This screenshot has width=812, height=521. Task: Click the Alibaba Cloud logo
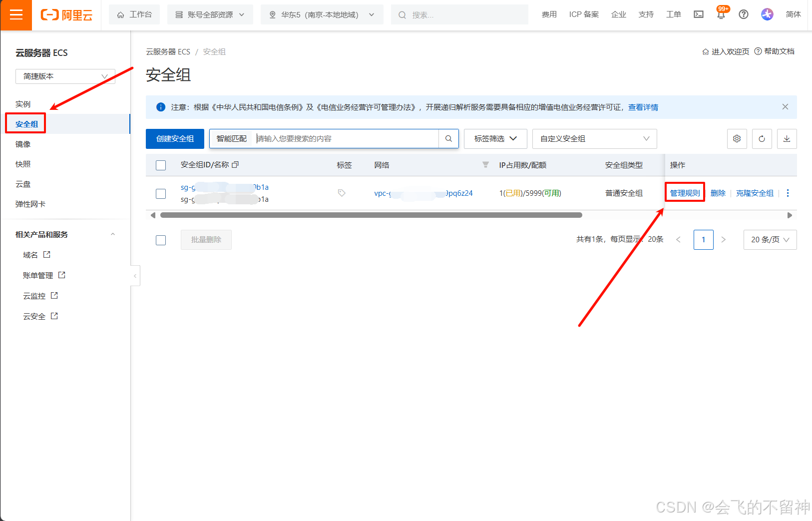[66, 15]
